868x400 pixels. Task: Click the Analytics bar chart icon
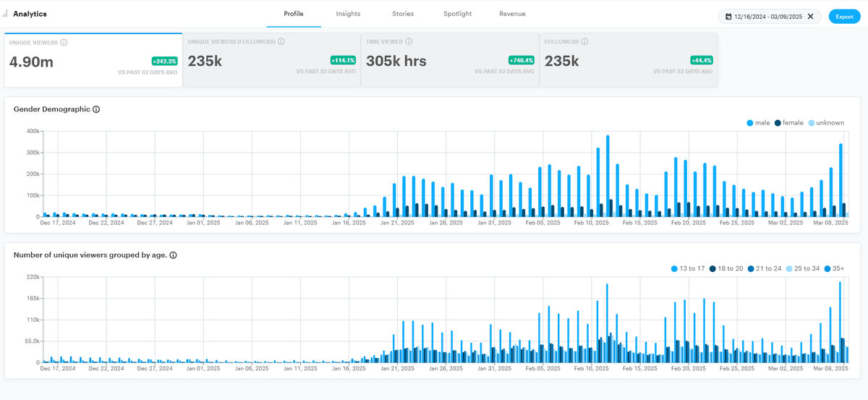pyautogui.click(x=7, y=14)
